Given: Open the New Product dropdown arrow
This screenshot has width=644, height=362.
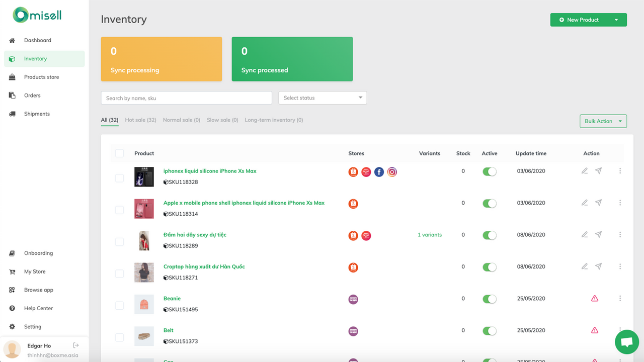Looking at the screenshot, I should pyautogui.click(x=617, y=20).
